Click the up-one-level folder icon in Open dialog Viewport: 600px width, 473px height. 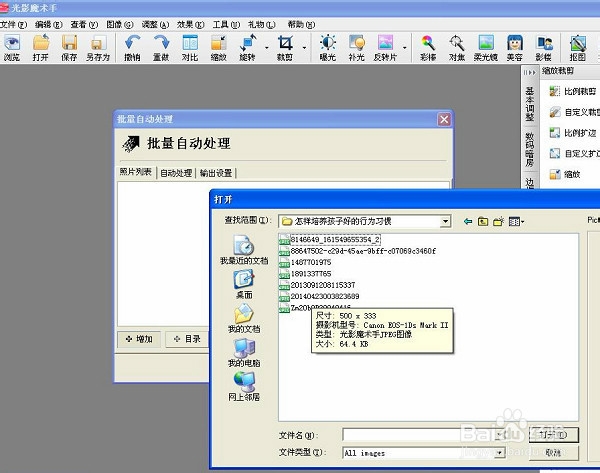click(483, 221)
